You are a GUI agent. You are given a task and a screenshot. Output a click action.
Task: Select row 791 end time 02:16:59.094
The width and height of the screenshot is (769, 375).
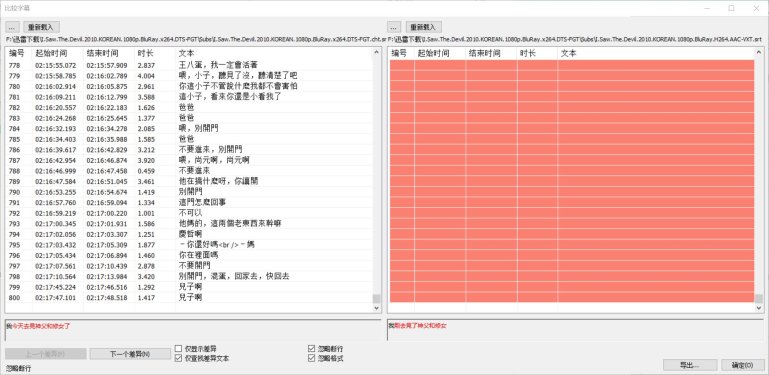[x=107, y=202]
